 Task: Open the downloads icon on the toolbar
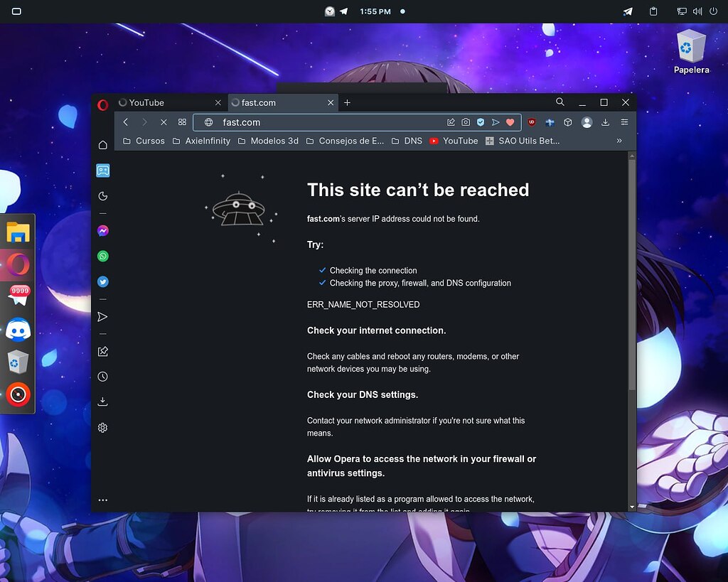604,122
